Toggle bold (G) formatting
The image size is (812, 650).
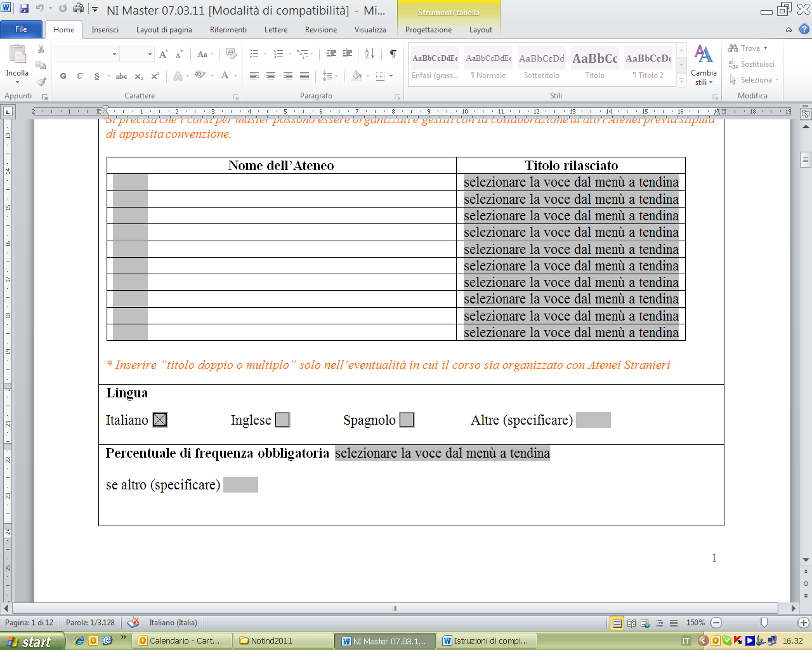coord(63,76)
